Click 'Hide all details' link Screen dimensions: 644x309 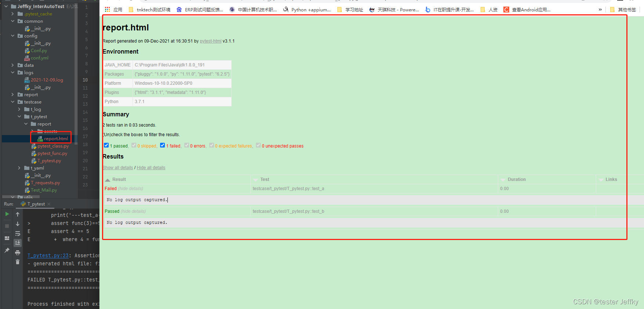[x=151, y=168]
